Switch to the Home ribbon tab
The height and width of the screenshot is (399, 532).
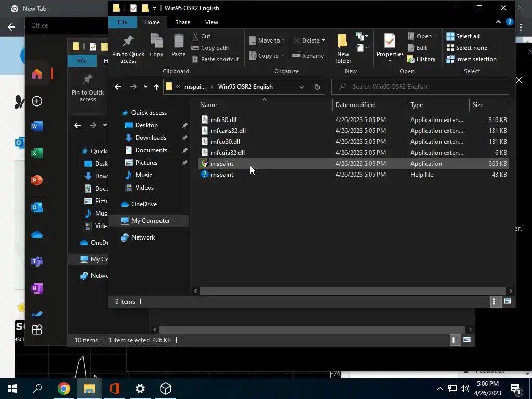(152, 22)
